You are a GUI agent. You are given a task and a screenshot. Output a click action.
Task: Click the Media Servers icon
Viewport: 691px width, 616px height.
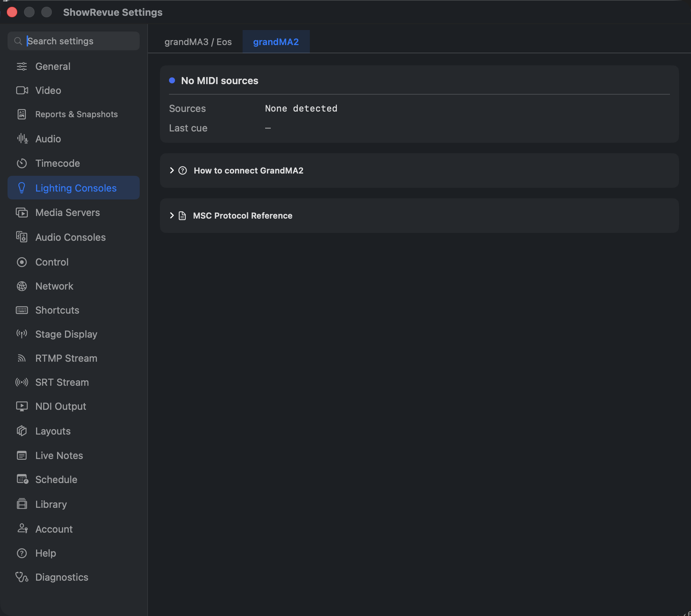point(22,212)
